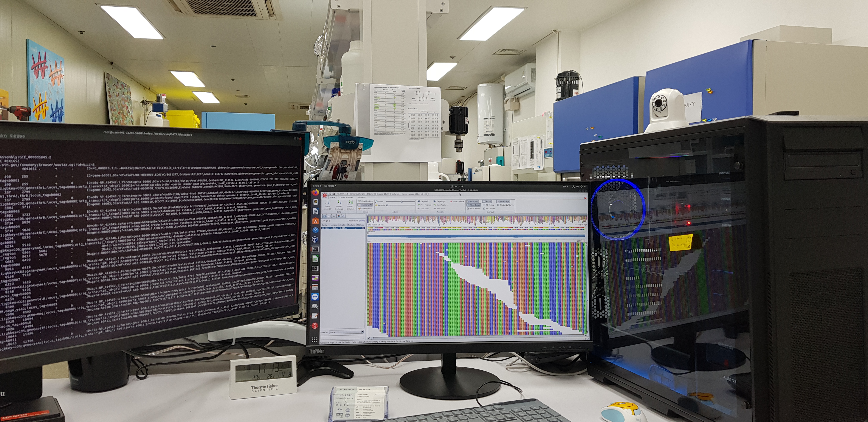The image size is (868, 422).
Task: Click the filter text input field
Action: (342, 338)
